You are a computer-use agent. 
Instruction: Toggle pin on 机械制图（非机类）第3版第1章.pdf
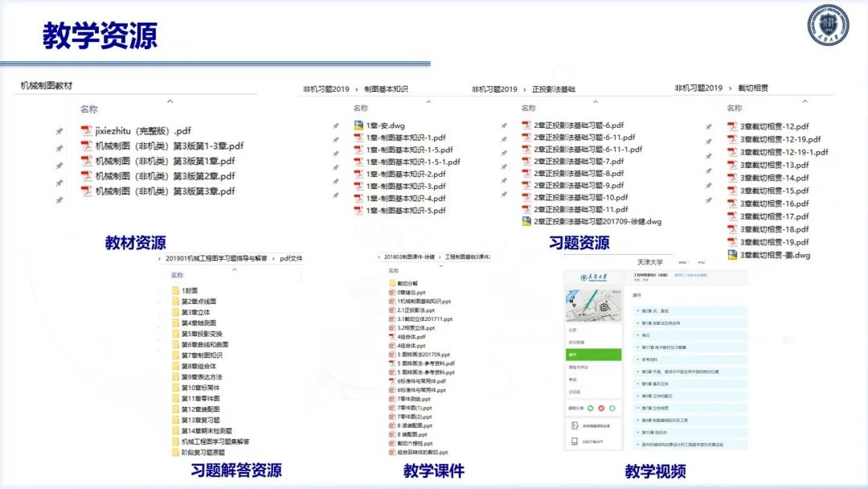[x=59, y=162]
